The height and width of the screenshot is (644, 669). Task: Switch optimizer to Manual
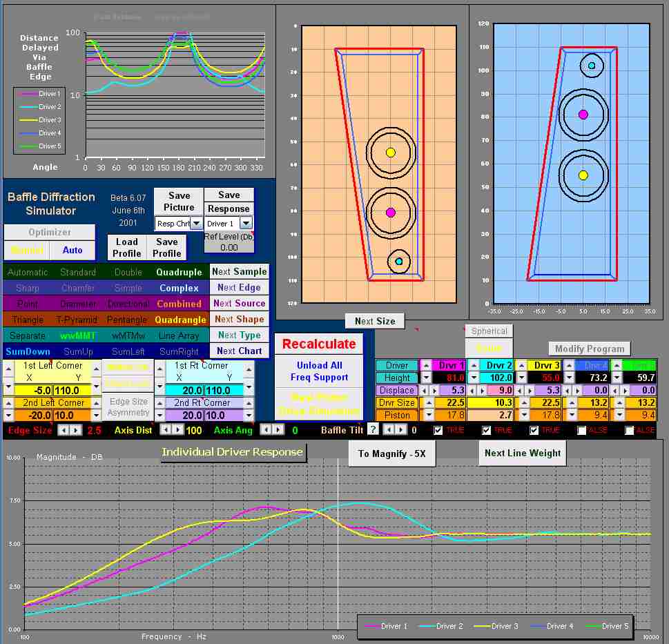pyautogui.click(x=26, y=251)
